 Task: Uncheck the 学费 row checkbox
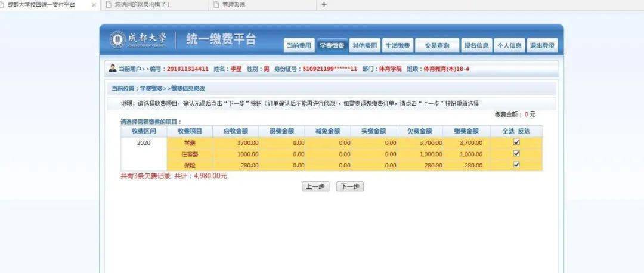(x=516, y=142)
